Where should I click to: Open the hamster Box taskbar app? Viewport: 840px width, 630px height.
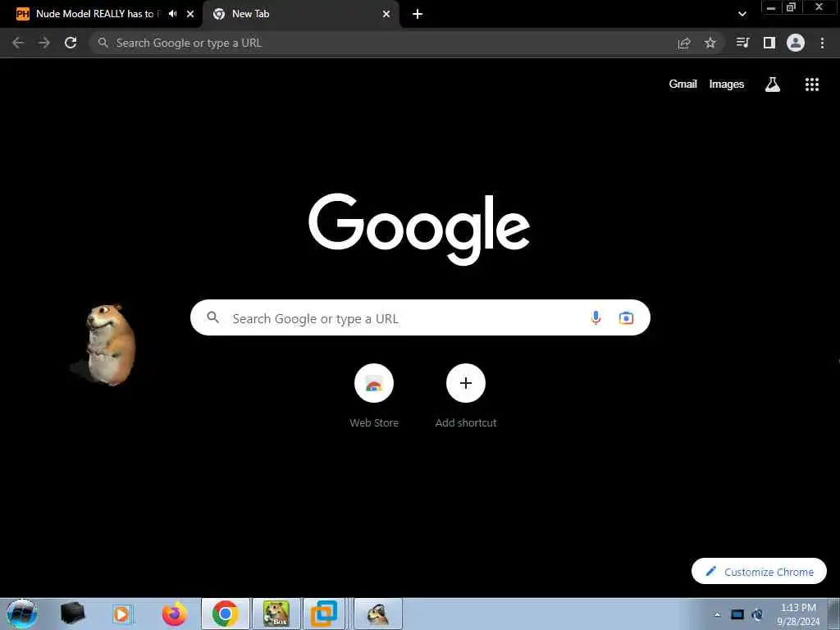pyautogui.click(x=276, y=614)
